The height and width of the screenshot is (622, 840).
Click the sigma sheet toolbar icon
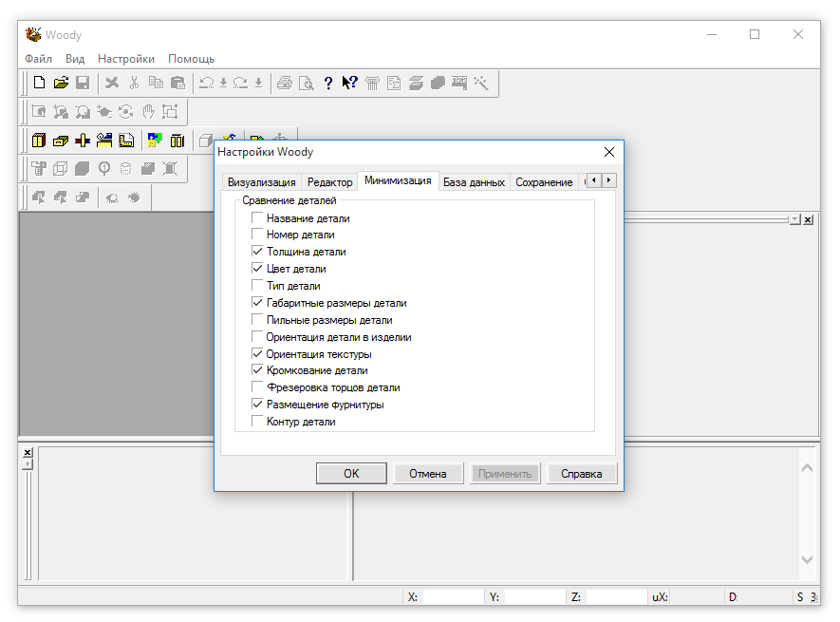pyautogui.click(x=394, y=83)
